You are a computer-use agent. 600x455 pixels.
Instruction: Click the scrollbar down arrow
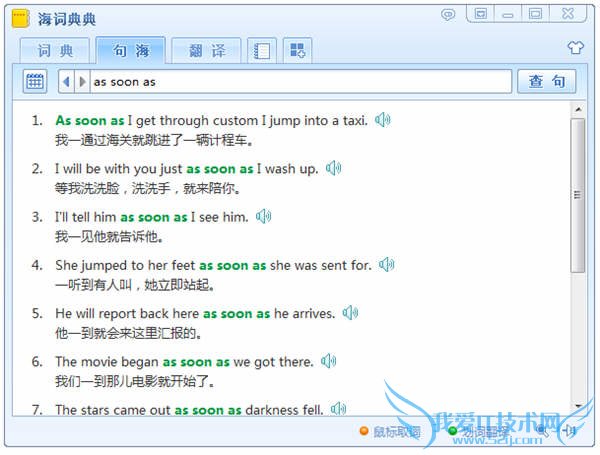[578, 406]
